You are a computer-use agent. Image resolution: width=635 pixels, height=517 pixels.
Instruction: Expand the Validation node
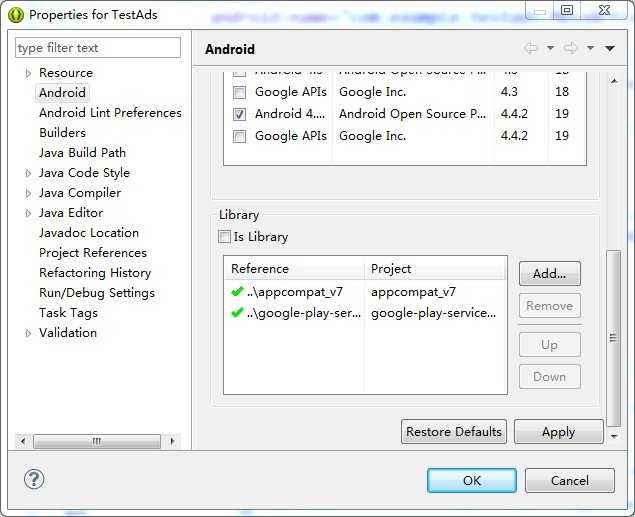click(x=28, y=333)
